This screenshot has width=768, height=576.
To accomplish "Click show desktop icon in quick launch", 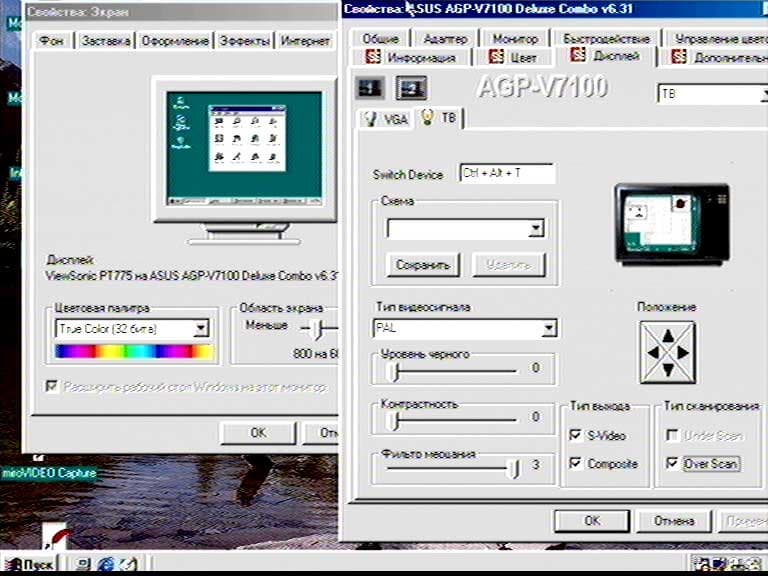I will pos(83,564).
